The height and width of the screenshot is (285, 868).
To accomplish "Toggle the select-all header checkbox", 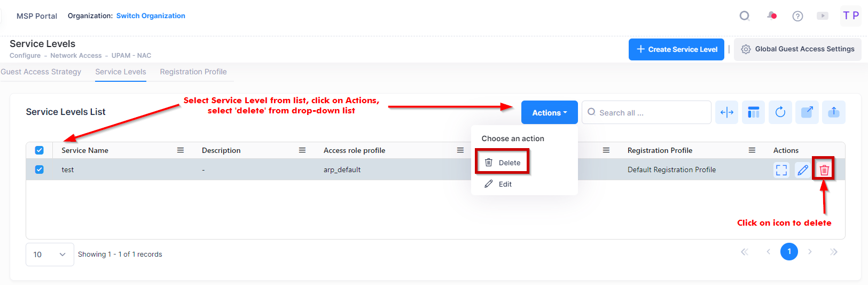I will (x=39, y=150).
